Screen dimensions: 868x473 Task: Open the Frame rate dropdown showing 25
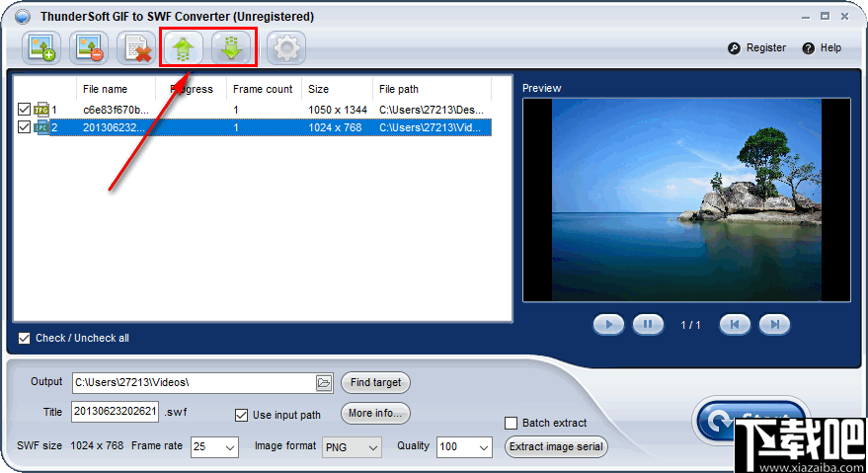[215, 447]
